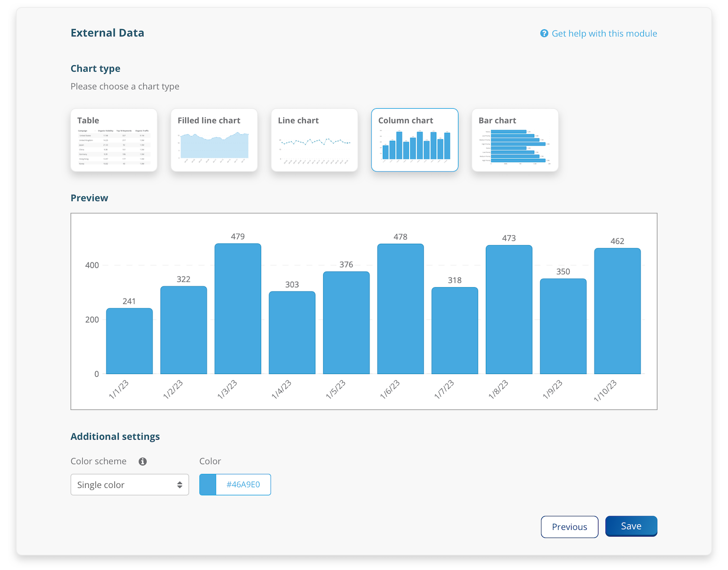Click the External Data heading

pos(107,33)
